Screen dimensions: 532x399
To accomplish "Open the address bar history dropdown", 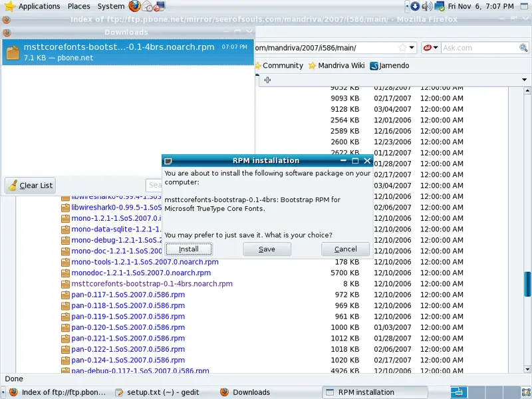I will coord(412,48).
